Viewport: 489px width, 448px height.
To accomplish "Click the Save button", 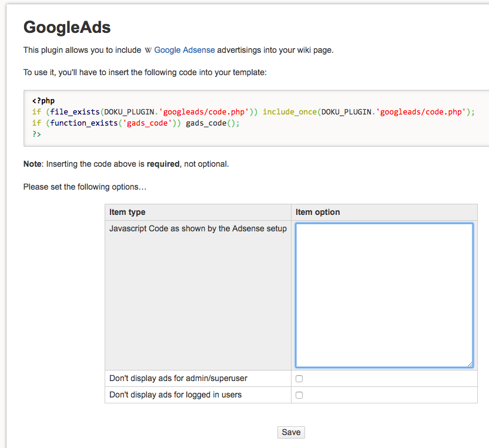I will click(291, 432).
